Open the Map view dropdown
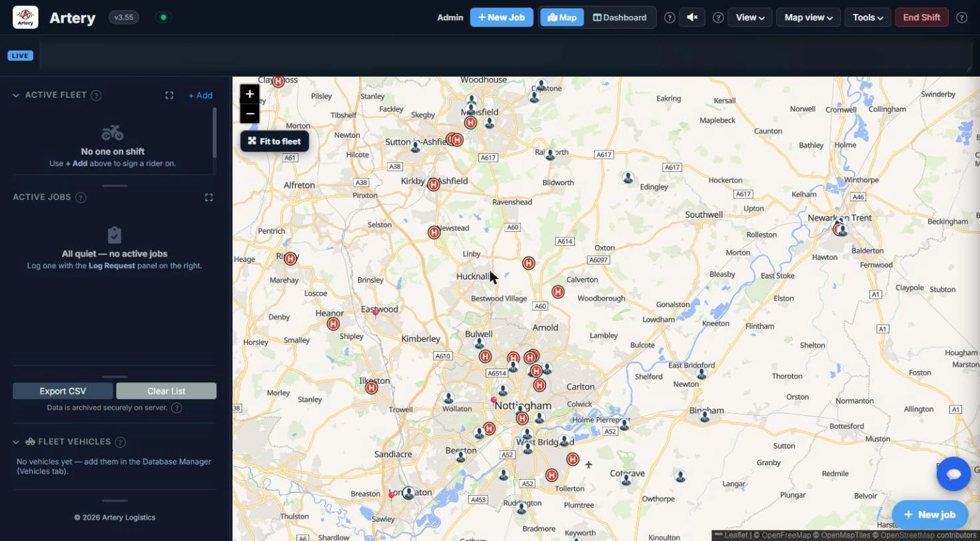The height and width of the screenshot is (541, 980). pyautogui.click(x=808, y=17)
